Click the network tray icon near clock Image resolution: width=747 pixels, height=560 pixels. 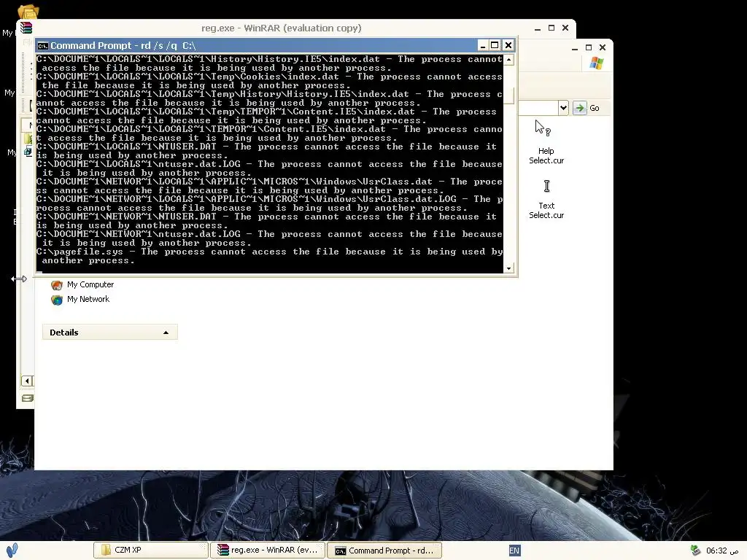coord(695,551)
